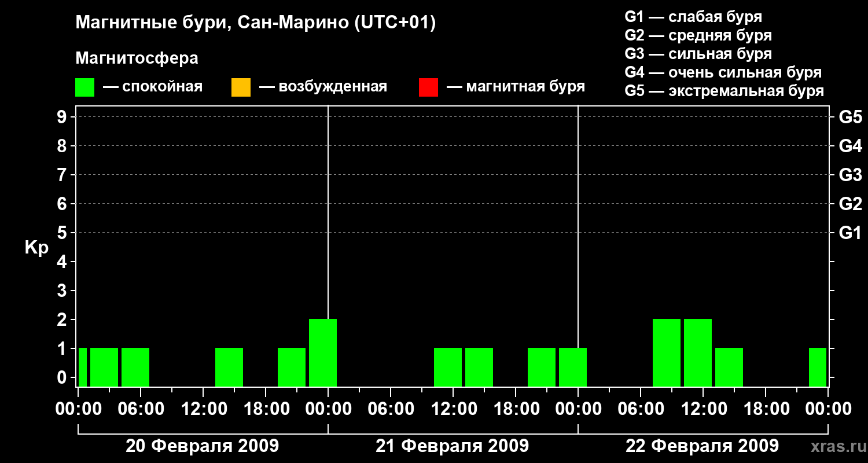
Task: Click the vertical midnight line starting 22 Февраля
Action: click(x=578, y=226)
